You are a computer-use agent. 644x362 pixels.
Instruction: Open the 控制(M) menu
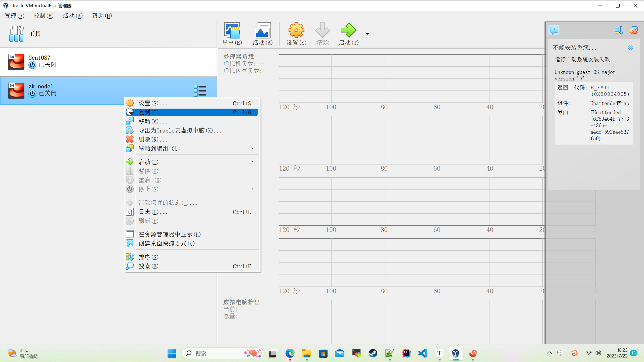click(x=44, y=16)
